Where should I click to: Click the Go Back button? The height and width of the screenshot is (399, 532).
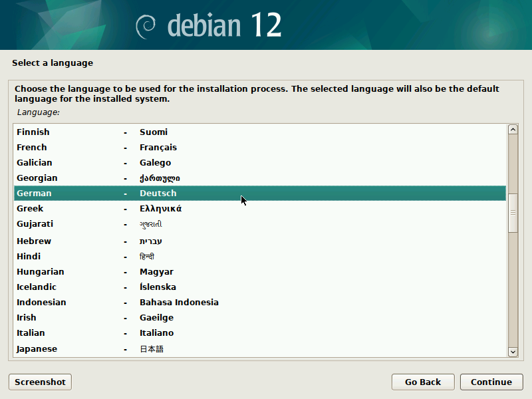click(x=423, y=382)
